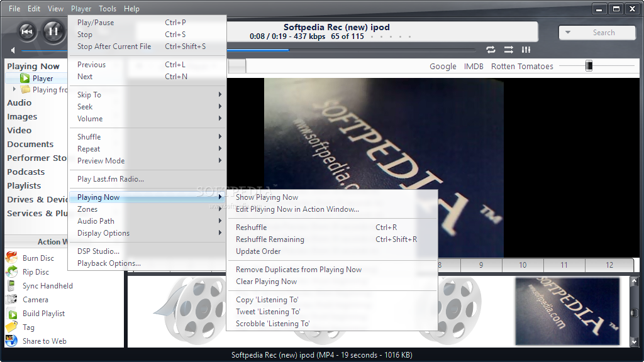
Task: Choose Edit Playing Now in Action Window
Action: [x=332, y=209]
